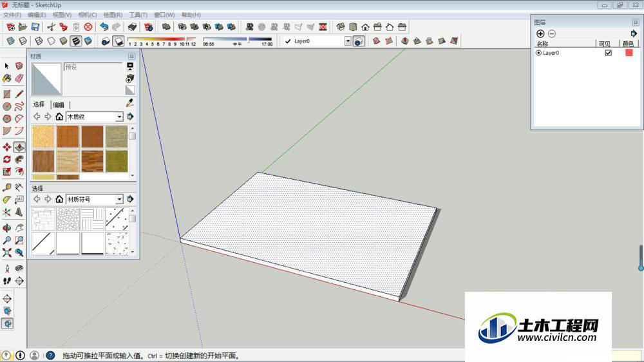Pick the Freehand squiggle tool
644x362 pixels.
pyautogui.click(x=19, y=106)
